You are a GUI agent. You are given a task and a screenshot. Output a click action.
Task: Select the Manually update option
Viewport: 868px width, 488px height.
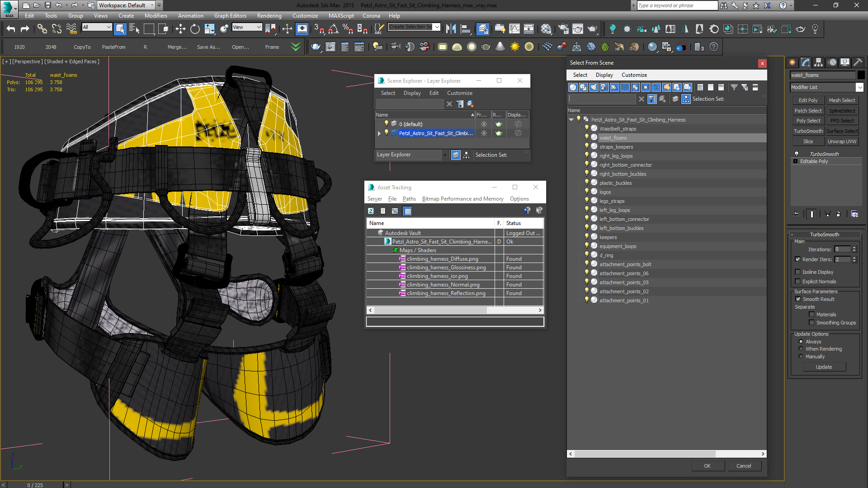click(801, 357)
